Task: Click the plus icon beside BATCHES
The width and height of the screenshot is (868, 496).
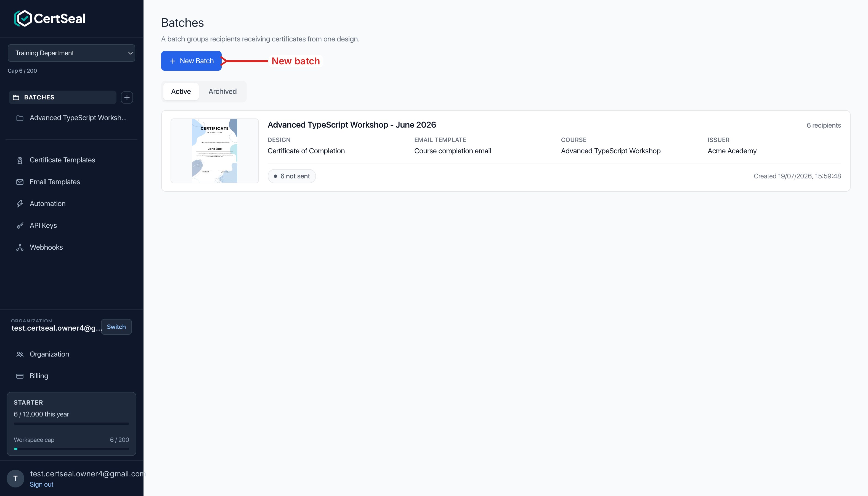Action: 127,97
